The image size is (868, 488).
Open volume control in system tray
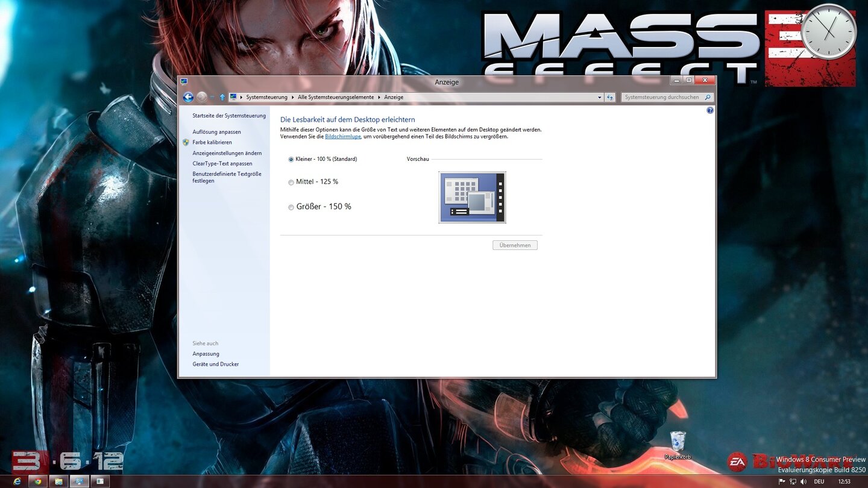(804, 481)
